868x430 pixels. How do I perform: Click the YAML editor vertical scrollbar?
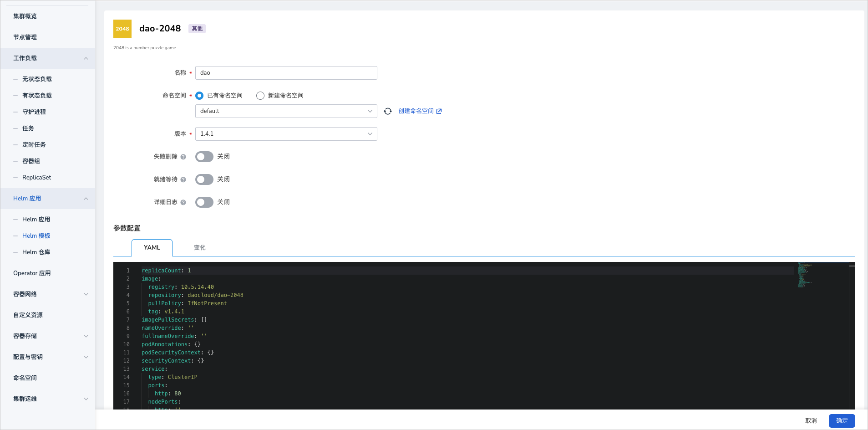click(852, 336)
